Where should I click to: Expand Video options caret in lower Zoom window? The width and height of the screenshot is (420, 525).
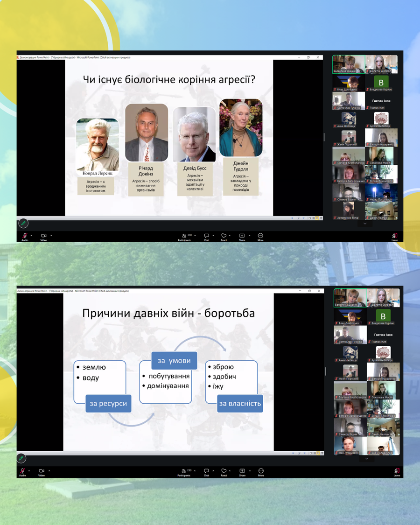coord(49,470)
